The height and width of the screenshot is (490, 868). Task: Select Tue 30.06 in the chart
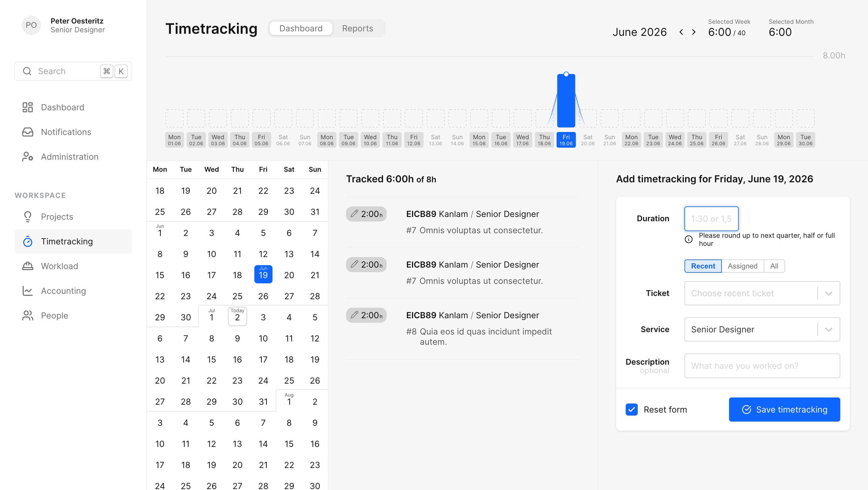pos(805,140)
